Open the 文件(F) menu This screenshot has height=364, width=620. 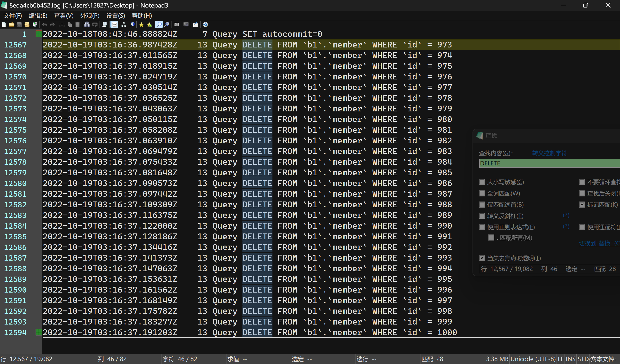pos(13,16)
